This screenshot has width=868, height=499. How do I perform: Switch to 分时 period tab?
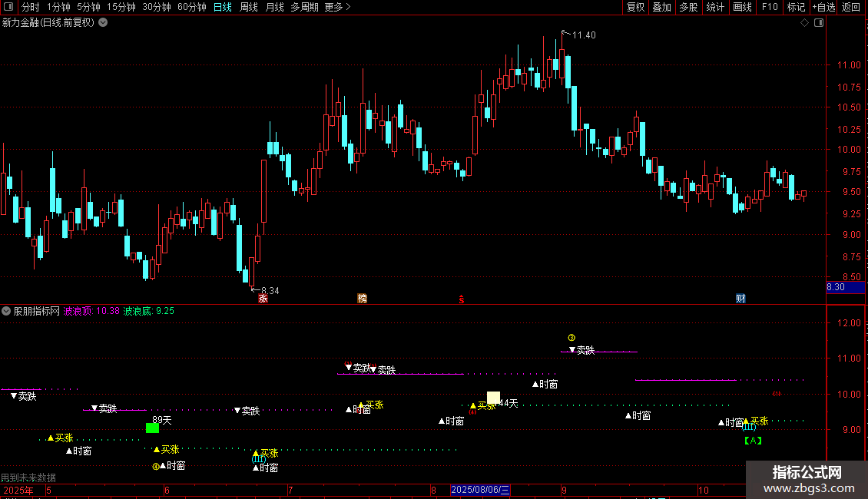[x=31, y=7]
